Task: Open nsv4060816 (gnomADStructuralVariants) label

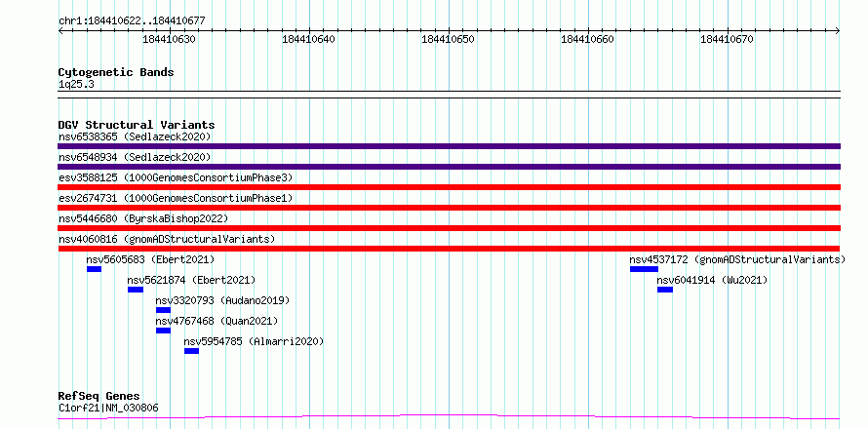Action: [167, 239]
